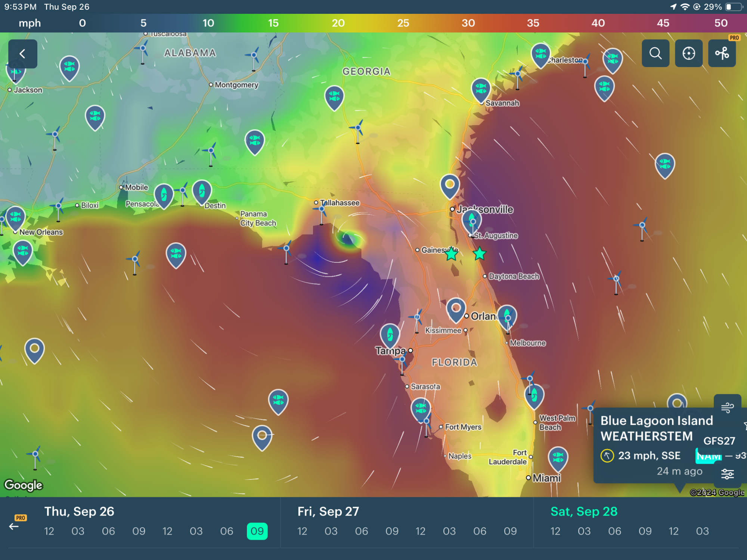
Task: Open wind layer settings icon
Action: click(727, 407)
